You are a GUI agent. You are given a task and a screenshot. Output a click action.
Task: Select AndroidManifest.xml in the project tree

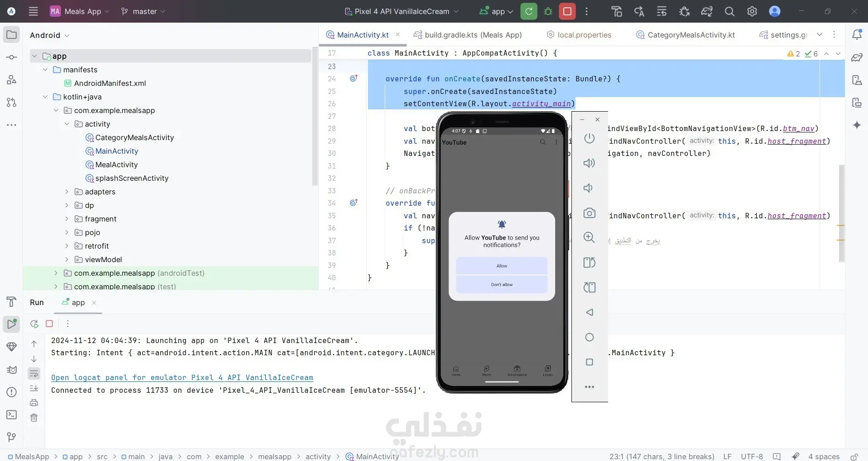pyautogui.click(x=110, y=83)
